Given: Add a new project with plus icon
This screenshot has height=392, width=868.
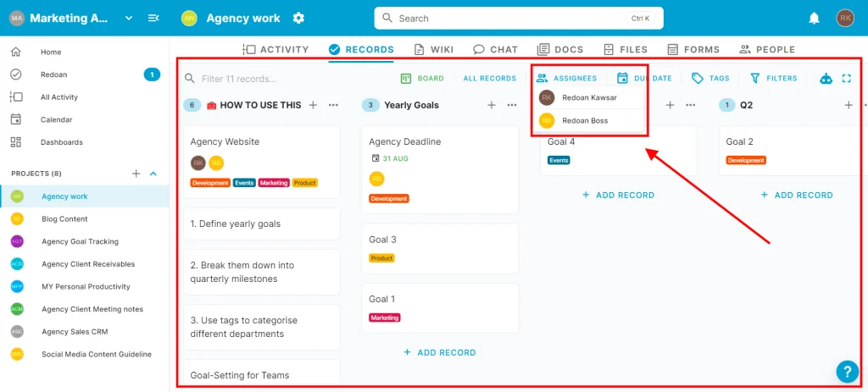Looking at the screenshot, I should click(x=136, y=174).
